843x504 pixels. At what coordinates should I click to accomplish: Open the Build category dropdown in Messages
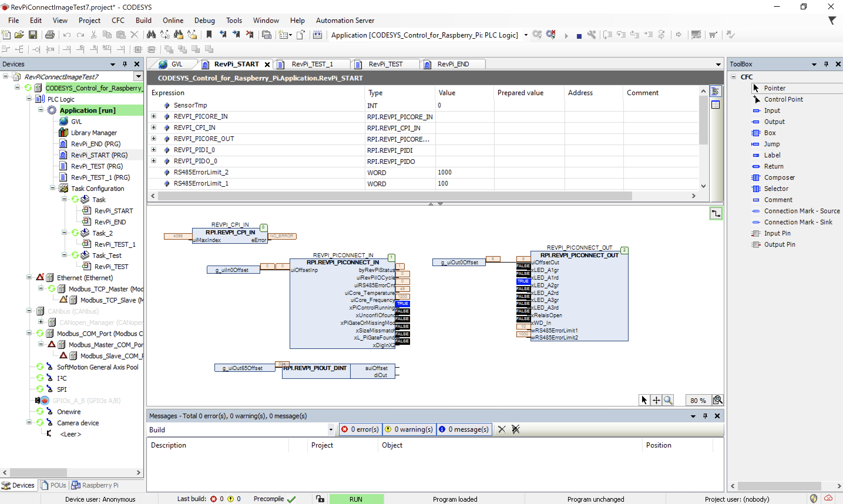330,430
